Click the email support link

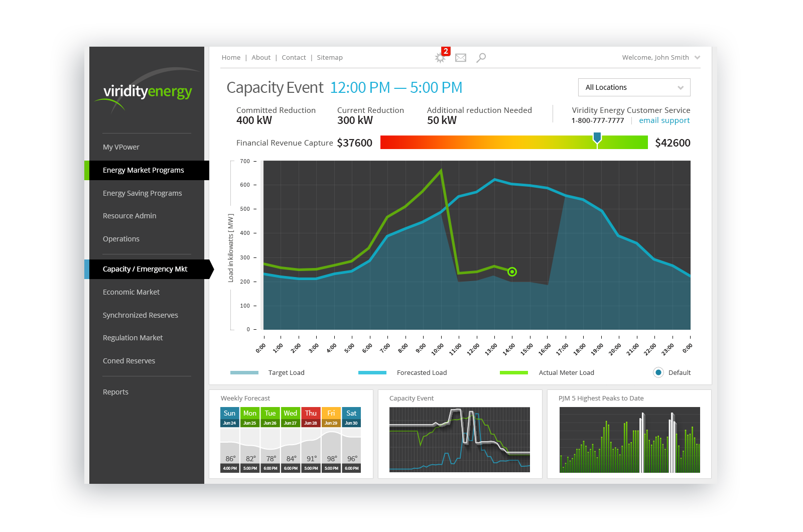click(664, 120)
